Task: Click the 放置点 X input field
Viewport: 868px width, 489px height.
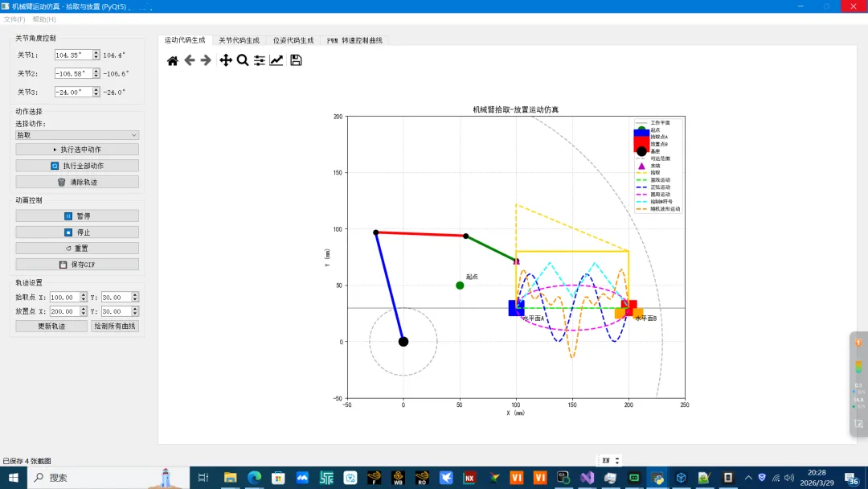Action: [65, 311]
